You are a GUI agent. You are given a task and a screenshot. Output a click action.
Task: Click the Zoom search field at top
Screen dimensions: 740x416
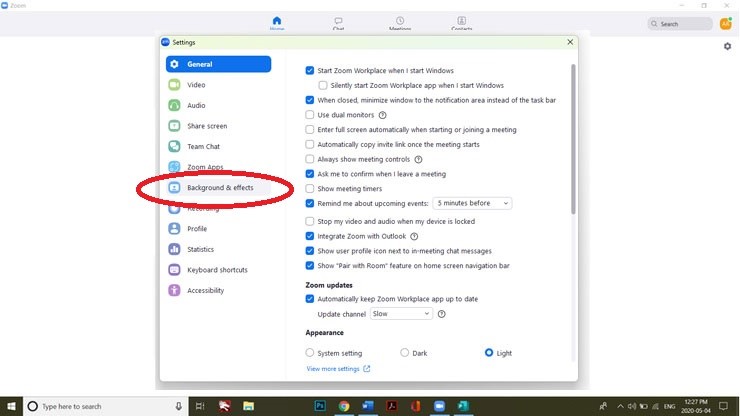tap(680, 24)
